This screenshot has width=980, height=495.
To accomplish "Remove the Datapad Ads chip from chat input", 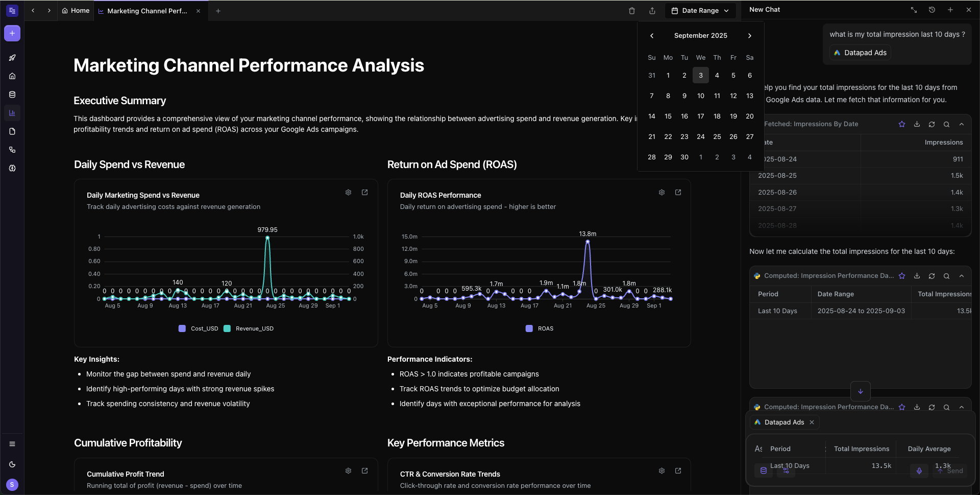I will click(812, 422).
